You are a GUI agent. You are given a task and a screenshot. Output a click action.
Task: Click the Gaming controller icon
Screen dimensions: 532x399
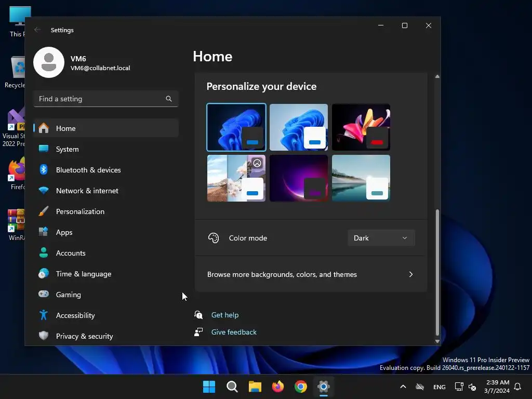pyautogui.click(x=44, y=294)
